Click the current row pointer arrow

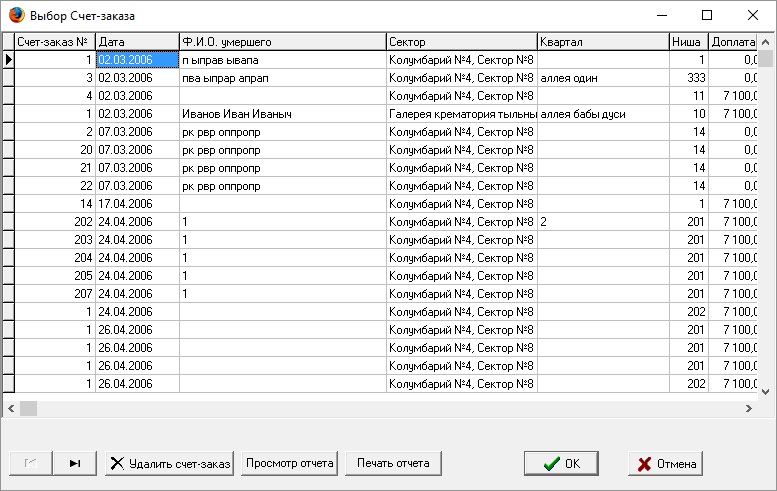pyautogui.click(x=8, y=59)
